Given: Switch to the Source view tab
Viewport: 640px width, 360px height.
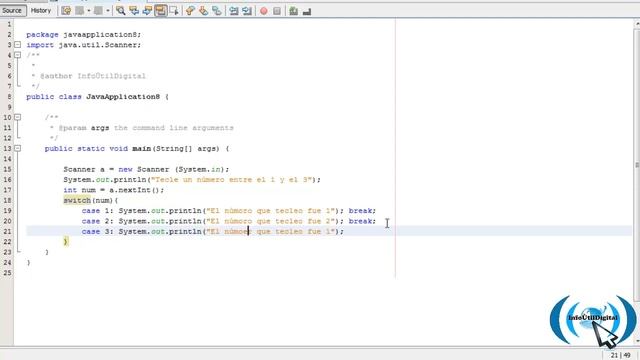Looking at the screenshot, I should point(12,11).
